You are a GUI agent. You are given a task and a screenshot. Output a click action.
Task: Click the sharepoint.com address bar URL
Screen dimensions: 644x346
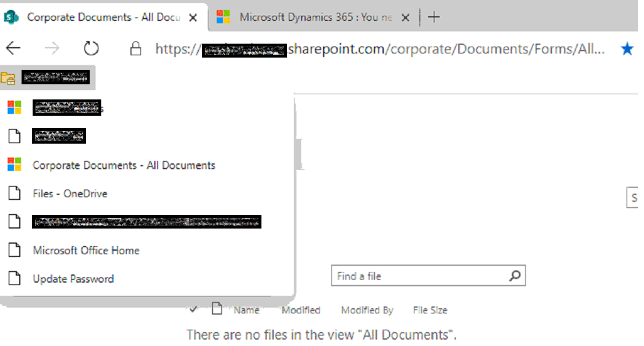(x=380, y=49)
